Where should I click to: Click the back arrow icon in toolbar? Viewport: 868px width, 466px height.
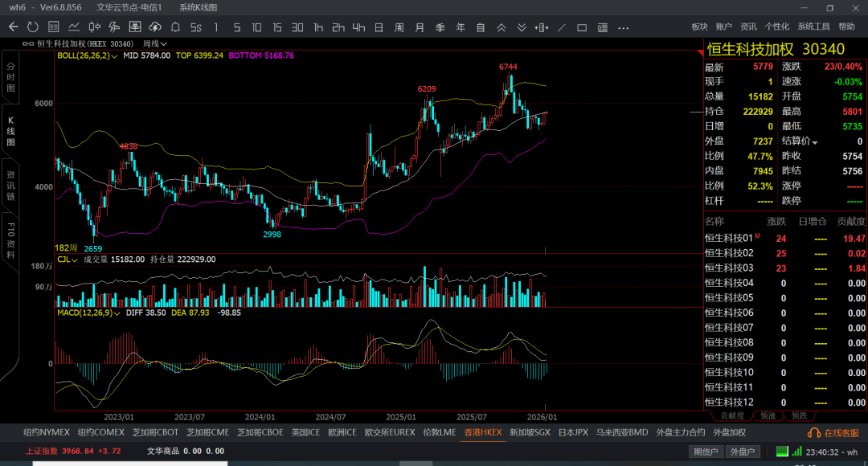tap(13, 27)
